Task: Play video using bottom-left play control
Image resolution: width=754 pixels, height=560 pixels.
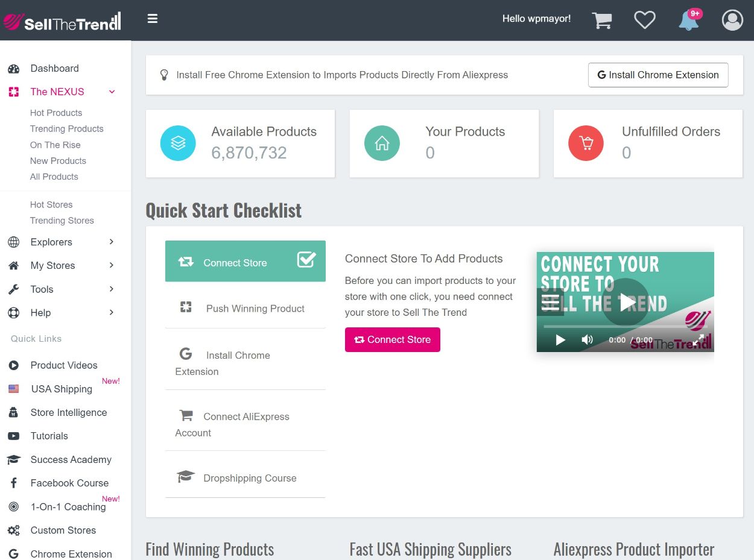Action: [x=560, y=340]
